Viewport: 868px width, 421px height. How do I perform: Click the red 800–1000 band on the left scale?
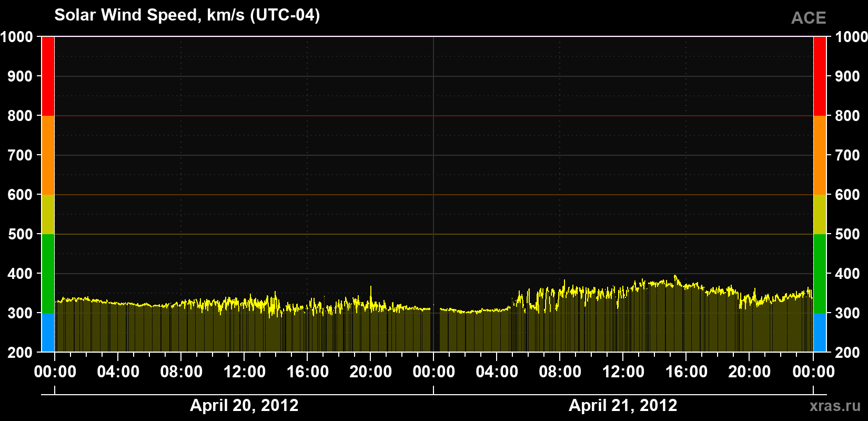click(48, 76)
